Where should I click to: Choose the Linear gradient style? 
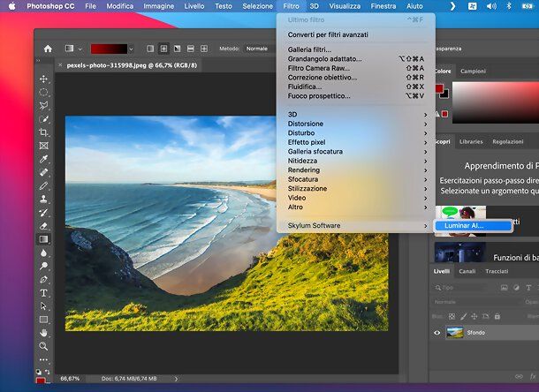150,49
